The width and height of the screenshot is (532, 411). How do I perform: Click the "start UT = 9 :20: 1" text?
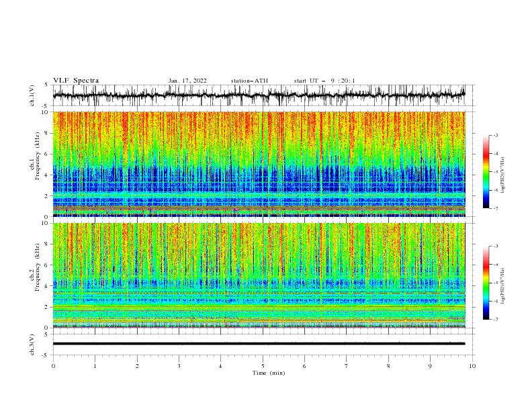coord(324,81)
